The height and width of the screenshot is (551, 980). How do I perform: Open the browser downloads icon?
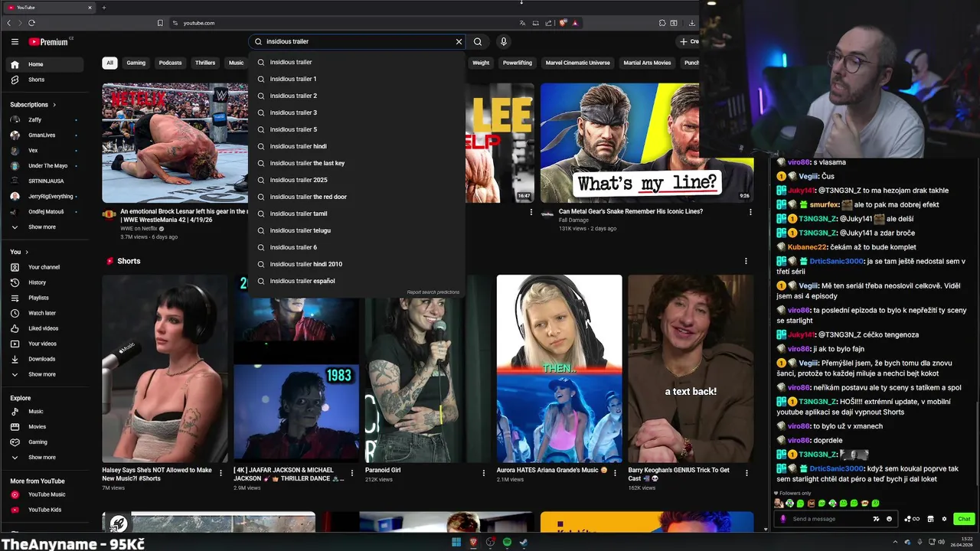click(x=691, y=23)
